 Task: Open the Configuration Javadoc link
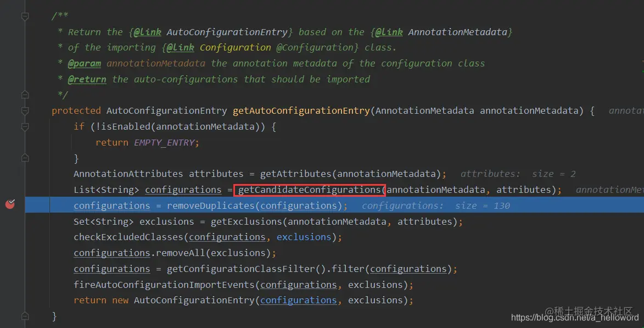[236, 48]
